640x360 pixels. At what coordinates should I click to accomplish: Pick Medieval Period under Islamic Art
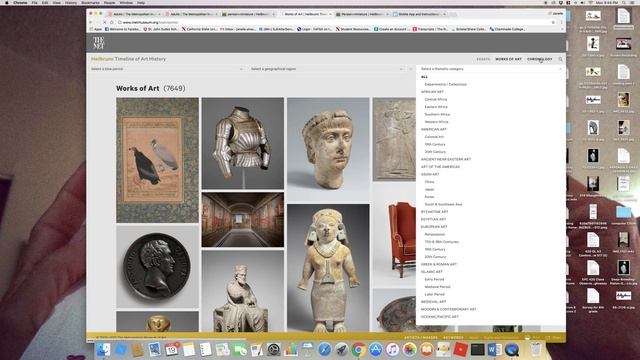click(x=437, y=287)
